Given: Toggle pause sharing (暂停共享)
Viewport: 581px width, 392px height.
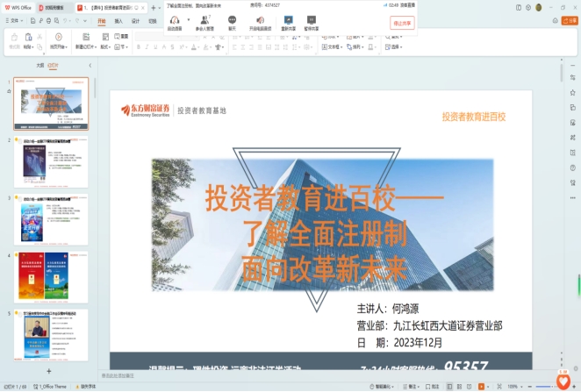Looking at the screenshot, I should pos(312,22).
